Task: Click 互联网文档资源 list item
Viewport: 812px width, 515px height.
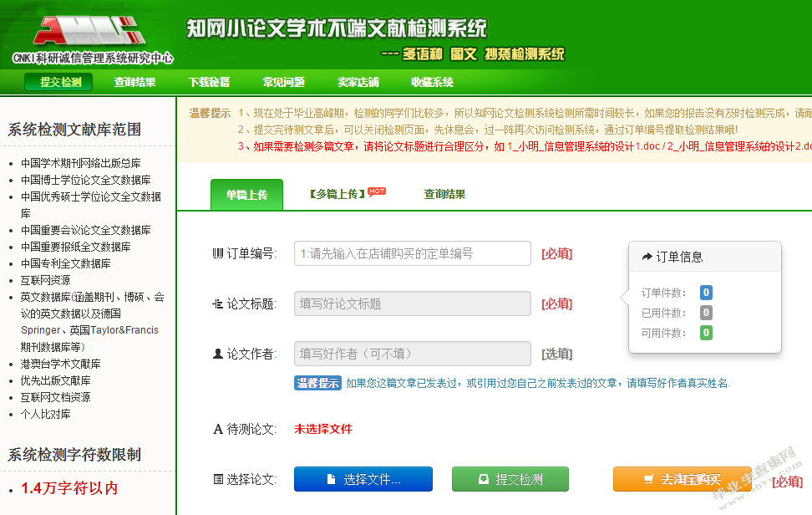Action: (x=55, y=397)
